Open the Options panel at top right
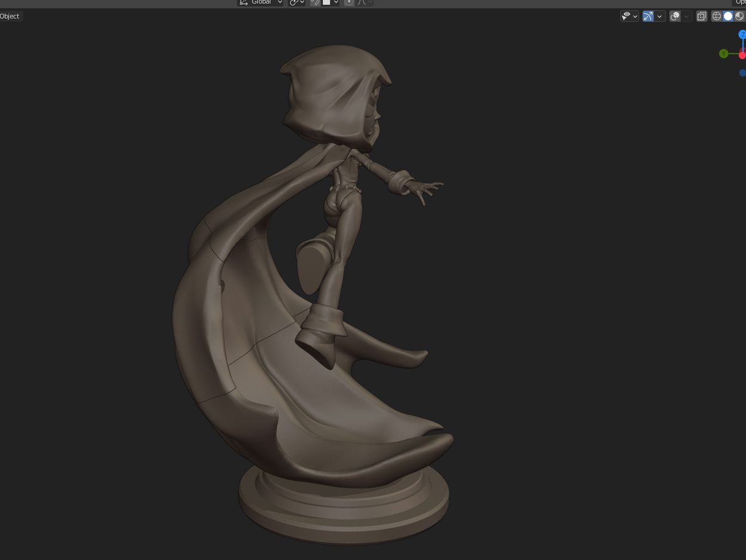Image resolution: width=746 pixels, height=560 pixels. tap(740, 2)
